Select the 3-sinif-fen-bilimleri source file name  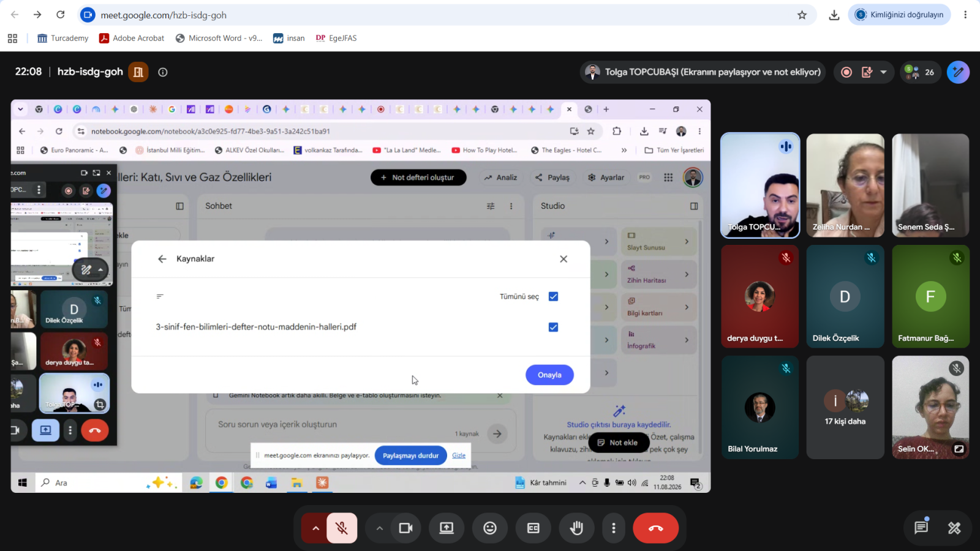pyautogui.click(x=256, y=327)
